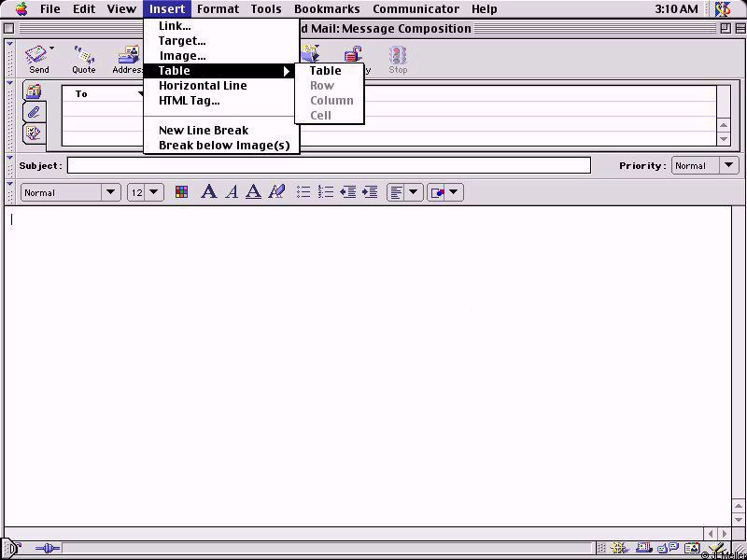747x560 pixels.
Task: Open Inbox from status bar mailbox icon
Action: [x=643, y=549]
